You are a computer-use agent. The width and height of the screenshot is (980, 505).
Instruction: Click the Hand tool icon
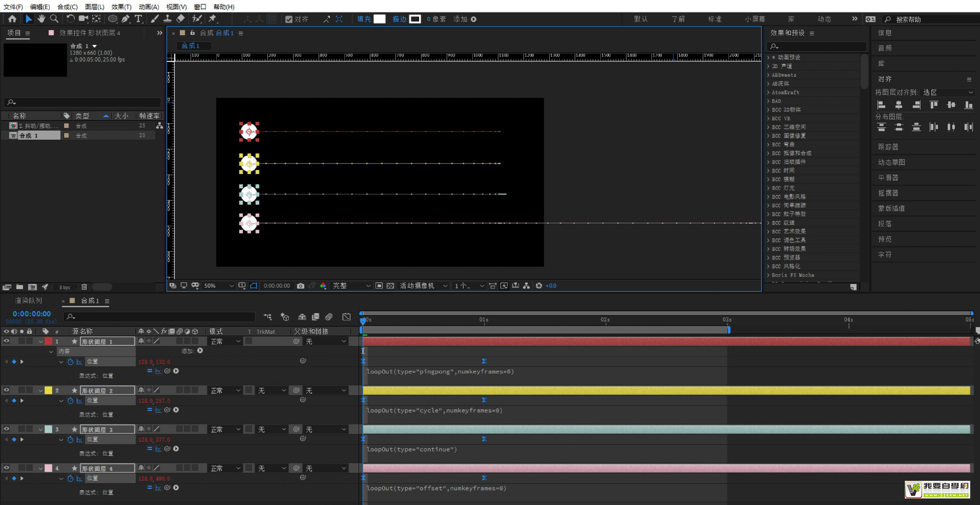(x=41, y=19)
